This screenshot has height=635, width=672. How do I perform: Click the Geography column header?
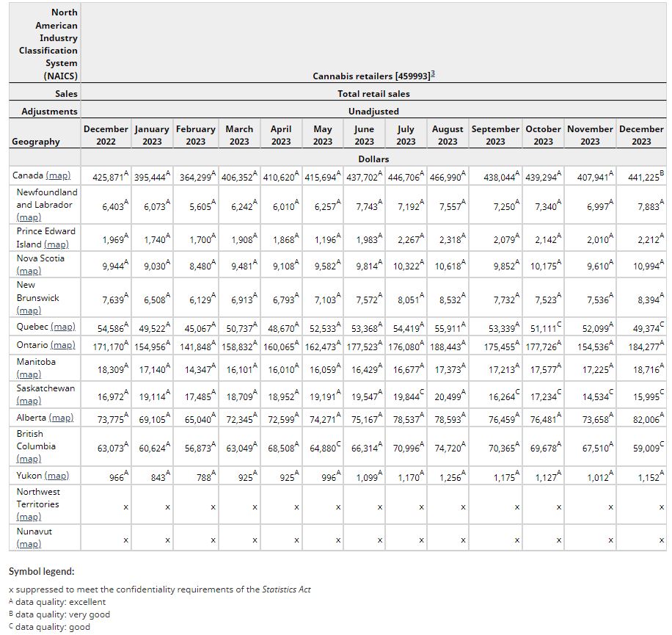[x=36, y=141]
